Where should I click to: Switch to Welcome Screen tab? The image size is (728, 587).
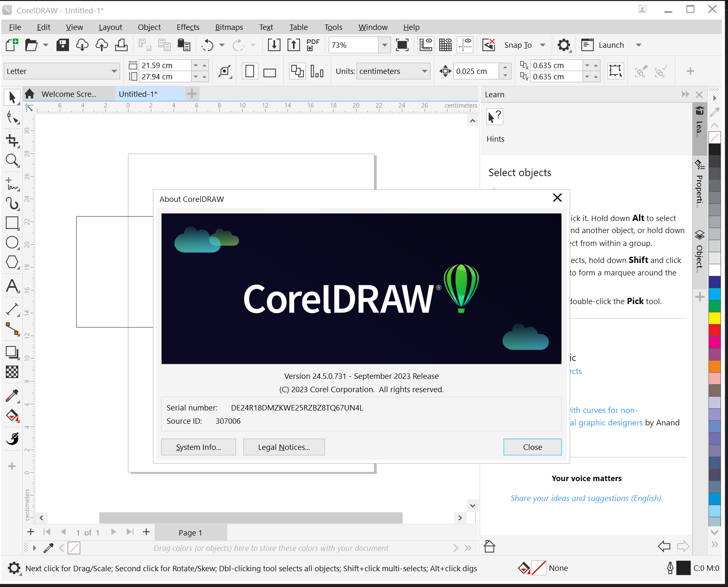[x=69, y=94]
